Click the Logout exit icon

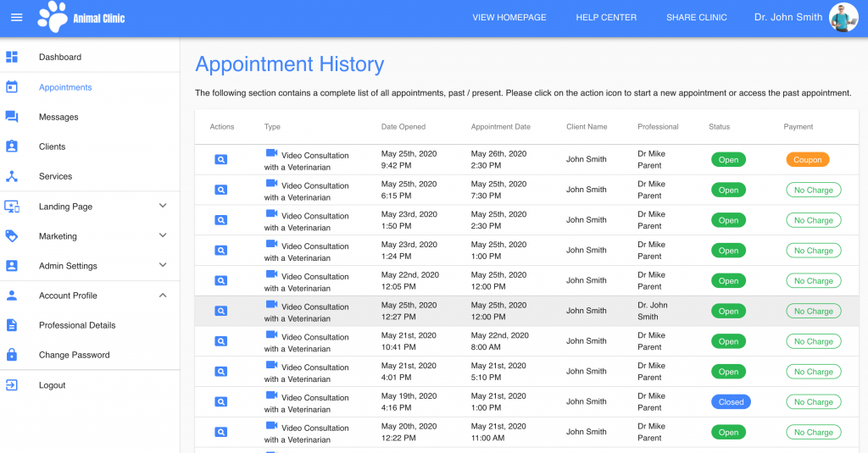(x=12, y=385)
